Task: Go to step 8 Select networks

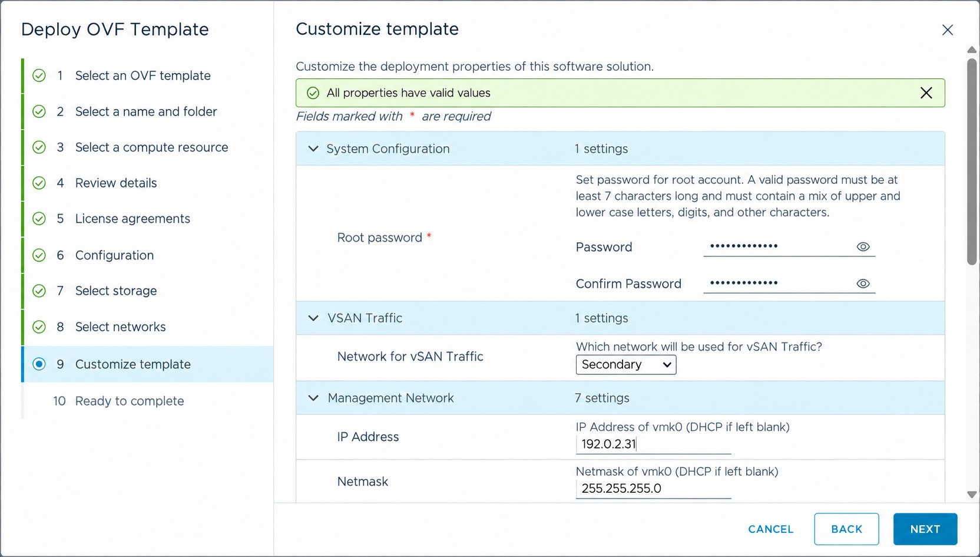Action: [120, 327]
